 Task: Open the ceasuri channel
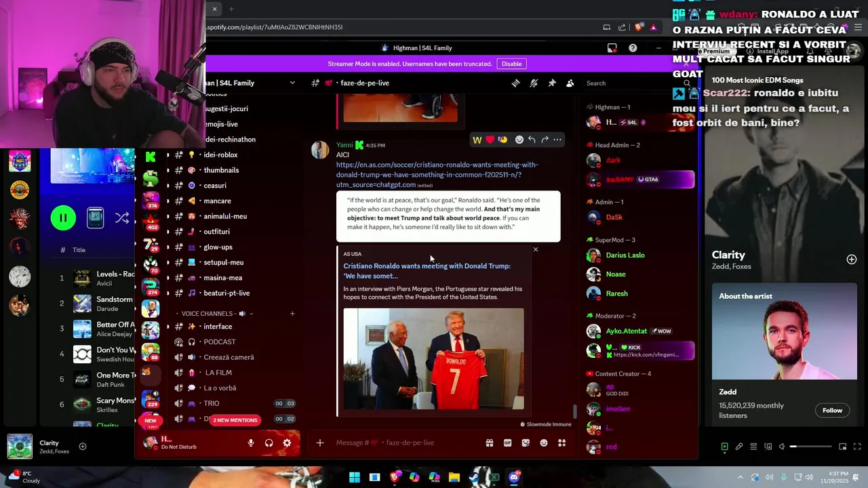pos(215,186)
